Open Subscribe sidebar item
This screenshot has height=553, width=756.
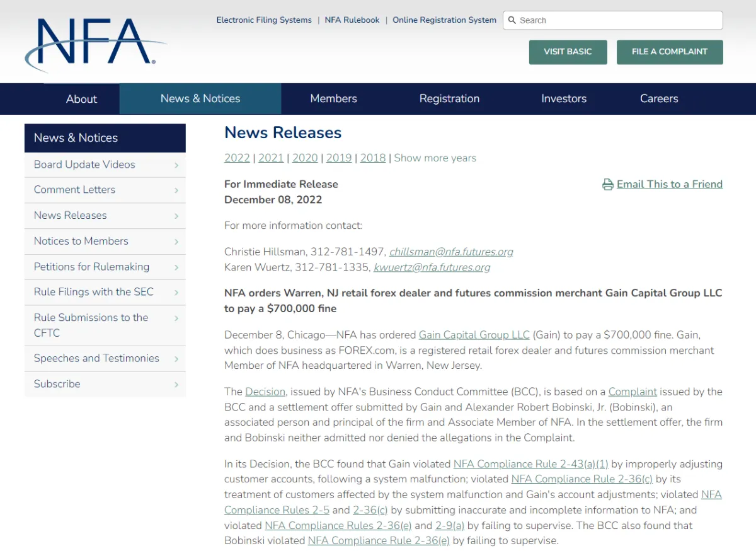[x=105, y=385]
